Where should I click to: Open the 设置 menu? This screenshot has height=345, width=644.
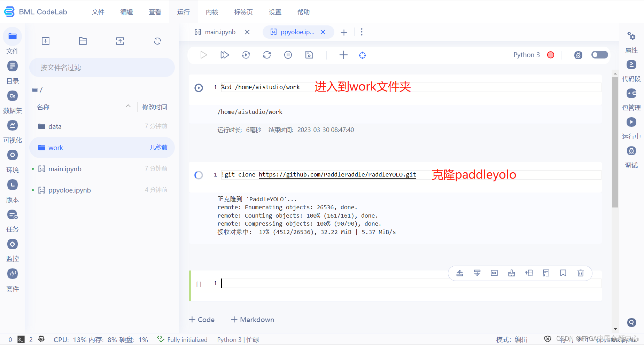pos(275,12)
